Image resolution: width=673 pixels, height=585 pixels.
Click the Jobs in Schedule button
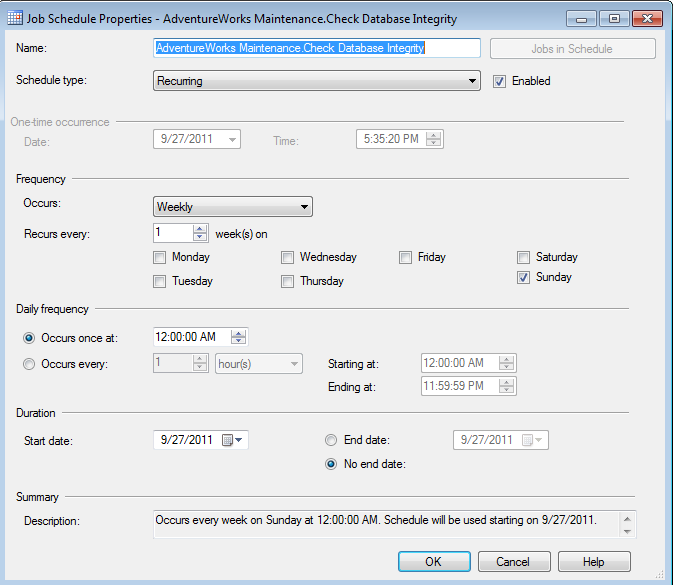click(x=573, y=48)
